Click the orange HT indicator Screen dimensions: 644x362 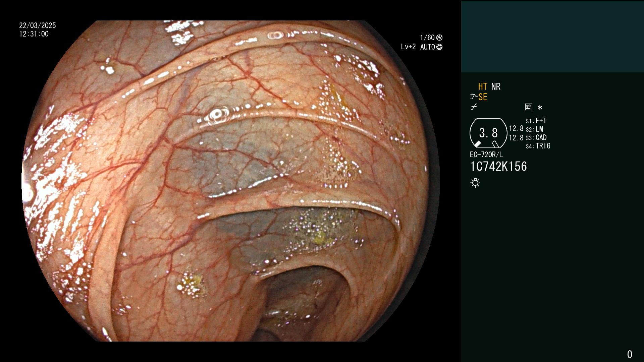point(483,86)
